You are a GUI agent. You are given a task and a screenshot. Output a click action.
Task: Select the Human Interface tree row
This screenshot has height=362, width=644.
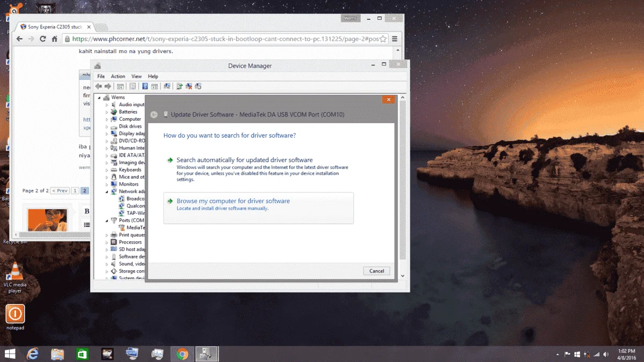[128, 148]
